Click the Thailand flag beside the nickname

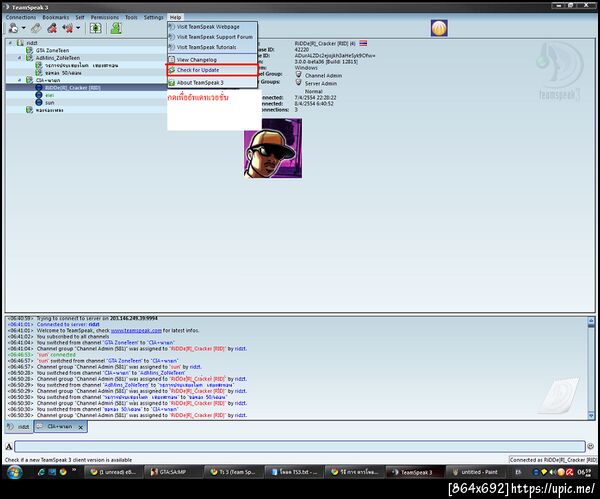tap(363, 43)
